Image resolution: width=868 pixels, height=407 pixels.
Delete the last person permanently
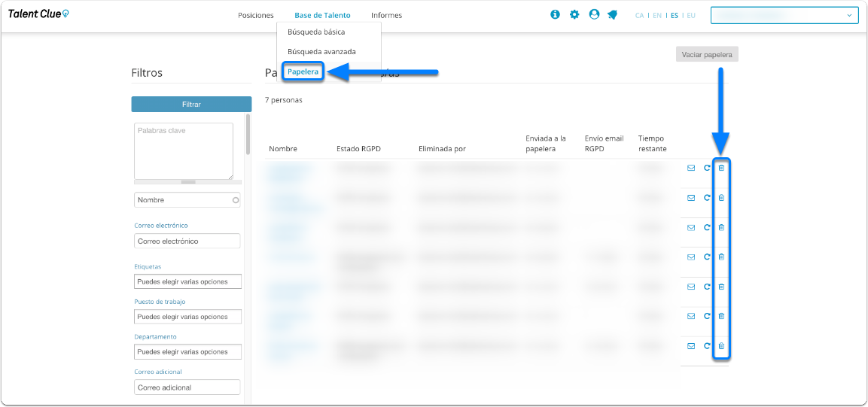pyautogui.click(x=721, y=346)
